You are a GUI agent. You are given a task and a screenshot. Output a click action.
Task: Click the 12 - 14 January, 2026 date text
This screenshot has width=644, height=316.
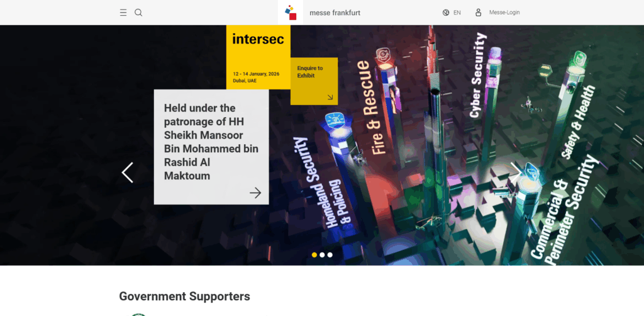(x=257, y=74)
